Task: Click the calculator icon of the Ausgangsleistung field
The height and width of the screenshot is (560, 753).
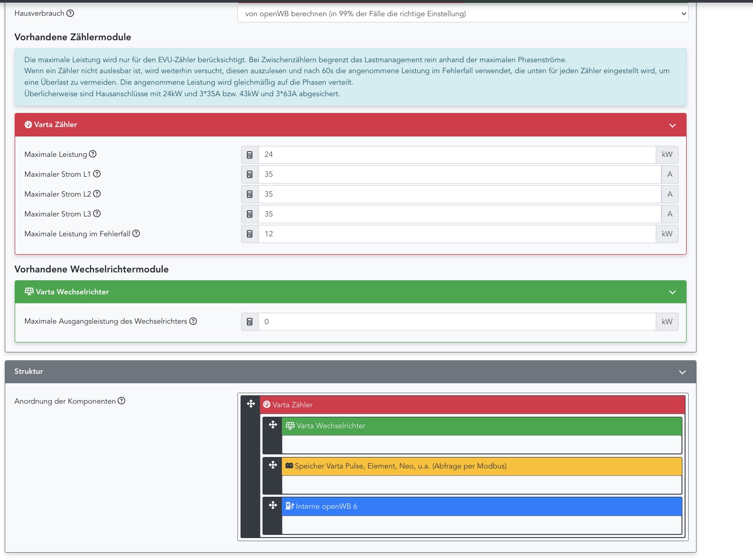Action: (250, 322)
